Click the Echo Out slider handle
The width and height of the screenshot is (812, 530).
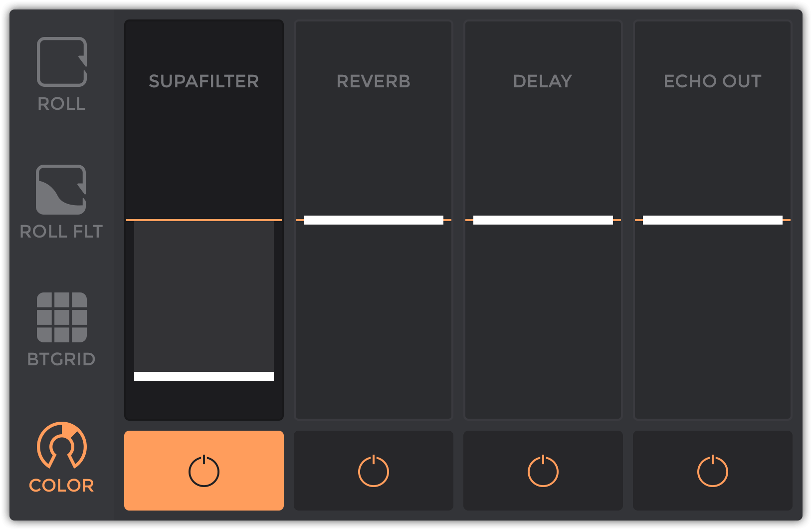713,220
